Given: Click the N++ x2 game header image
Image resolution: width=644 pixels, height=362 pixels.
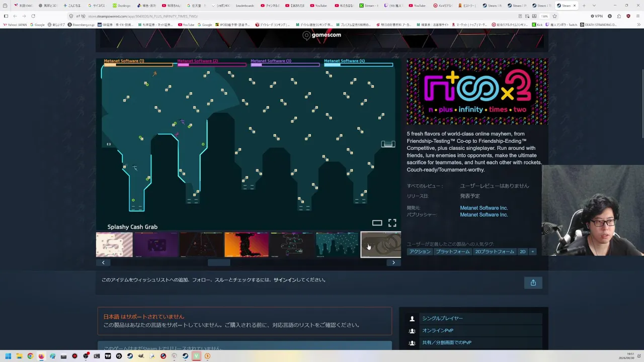Looking at the screenshot, I should click(477, 92).
